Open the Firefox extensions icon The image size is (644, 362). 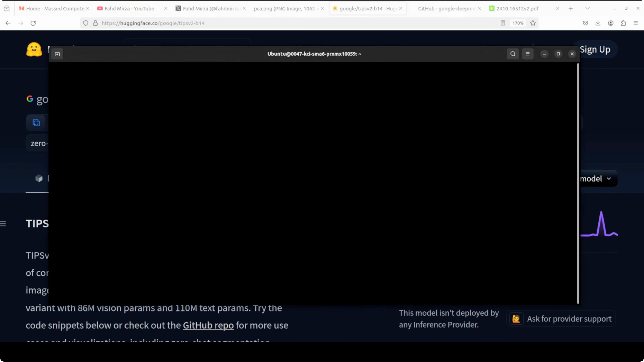pos(623,23)
